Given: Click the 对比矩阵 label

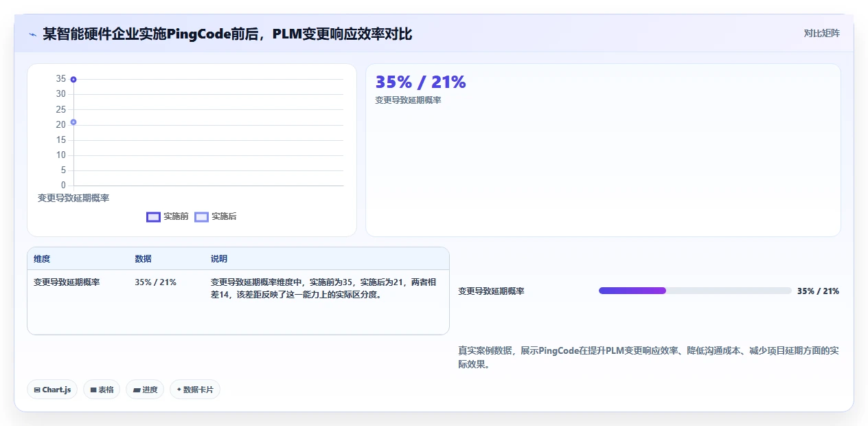Looking at the screenshot, I should (822, 33).
